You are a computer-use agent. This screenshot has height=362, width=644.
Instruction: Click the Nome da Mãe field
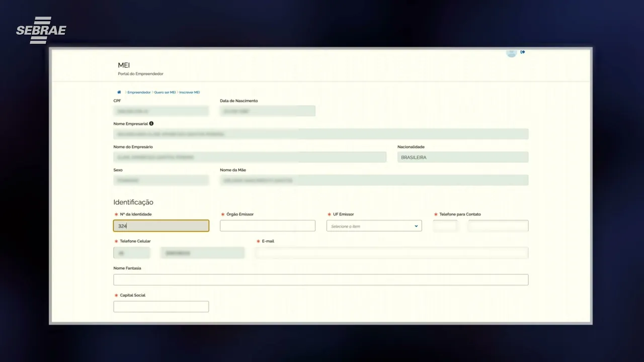[374, 180]
